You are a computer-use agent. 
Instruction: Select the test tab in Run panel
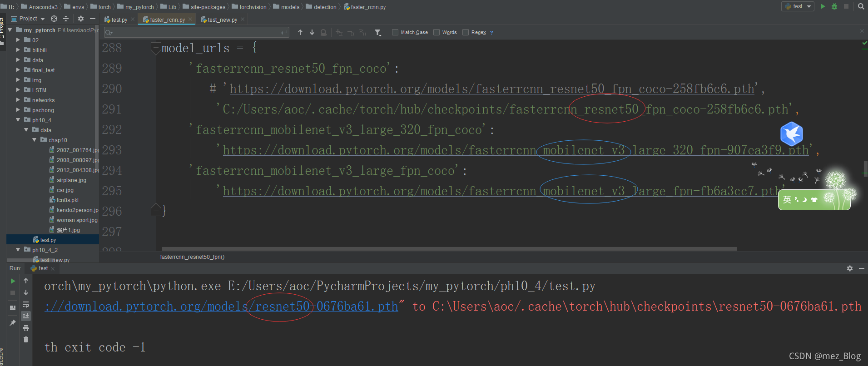(43, 268)
